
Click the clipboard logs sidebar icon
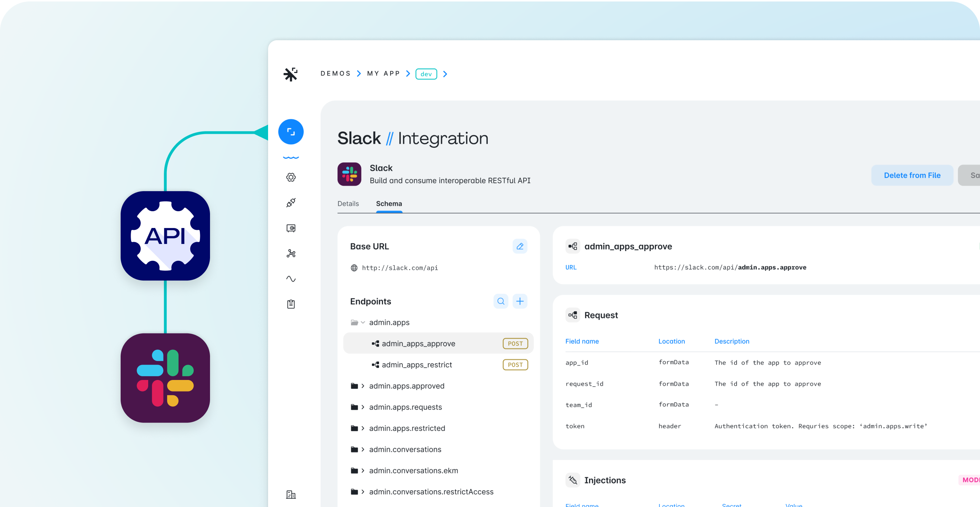coord(291,304)
